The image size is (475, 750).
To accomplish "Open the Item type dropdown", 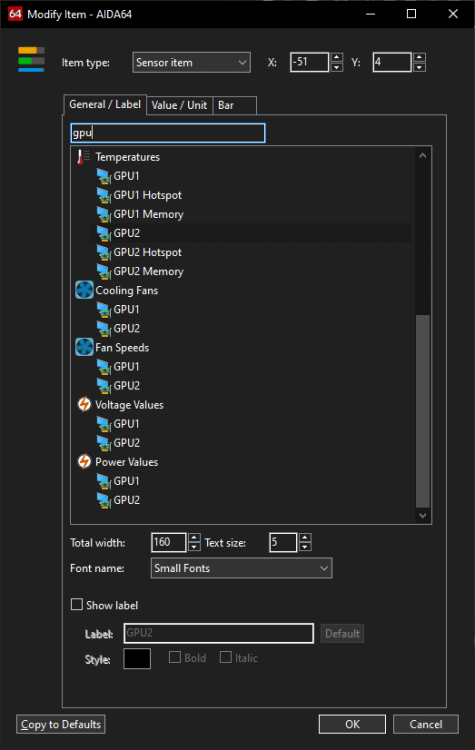I will (191, 63).
